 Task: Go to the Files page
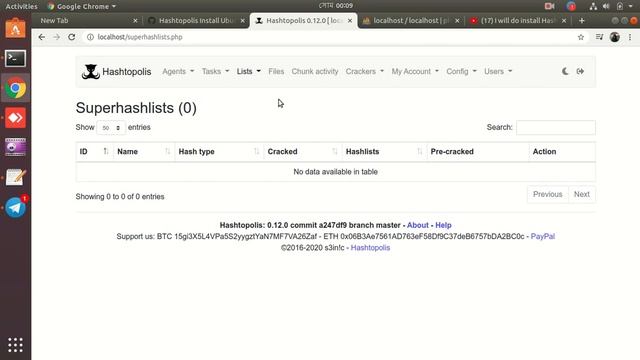point(276,71)
